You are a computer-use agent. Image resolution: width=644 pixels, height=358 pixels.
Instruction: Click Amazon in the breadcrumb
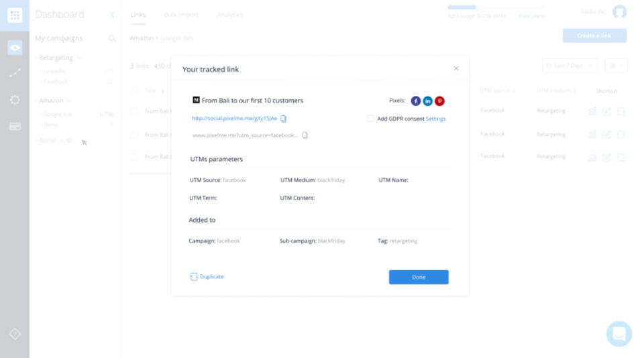(x=142, y=38)
